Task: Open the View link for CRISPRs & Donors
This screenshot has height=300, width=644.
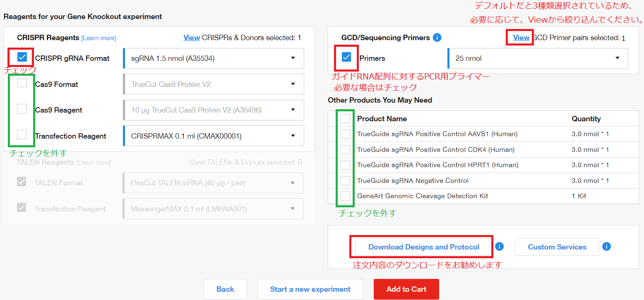Action: click(192, 38)
